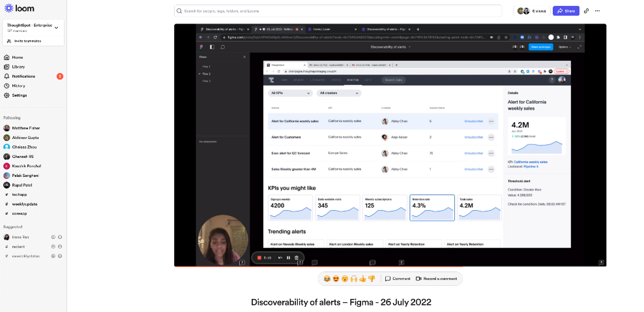Expand the ThoughtSpot - Enterprise workspace switcher
Image resolution: width=644 pixels, height=312 pixels.
pyautogui.click(x=33, y=27)
